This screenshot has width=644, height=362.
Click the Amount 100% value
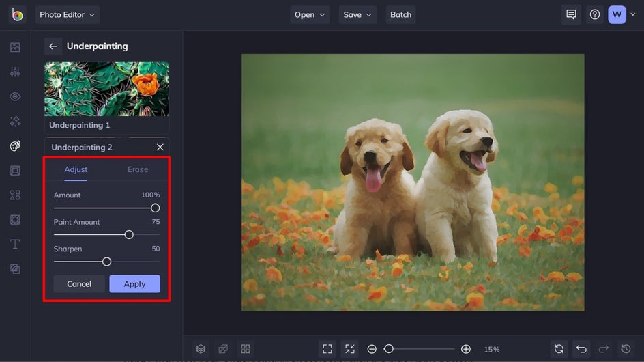pyautogui.click(x=150, y=195)
